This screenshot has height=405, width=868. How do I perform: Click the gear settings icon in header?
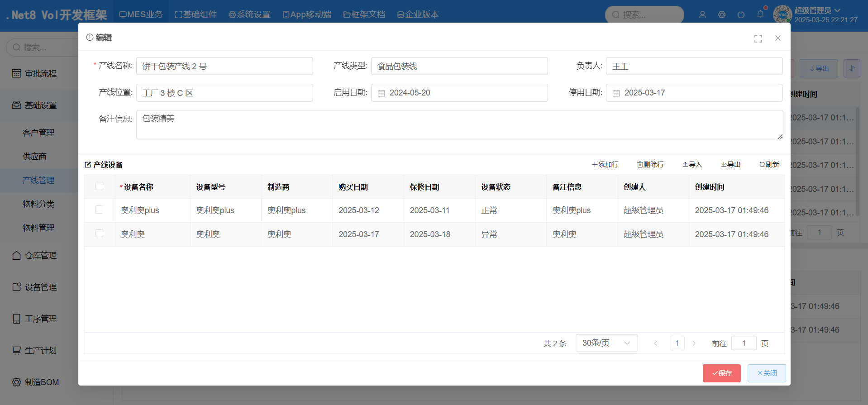pyautogui.click(x=722, y=14)
